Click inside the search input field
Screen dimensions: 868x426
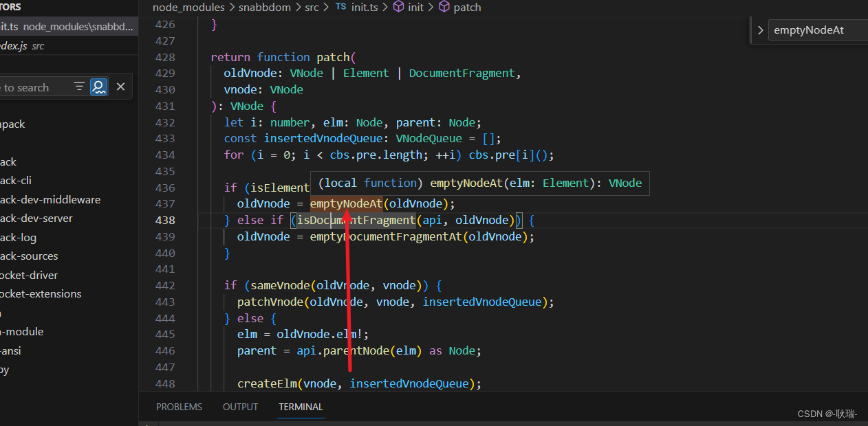click(x=34, y=87)
